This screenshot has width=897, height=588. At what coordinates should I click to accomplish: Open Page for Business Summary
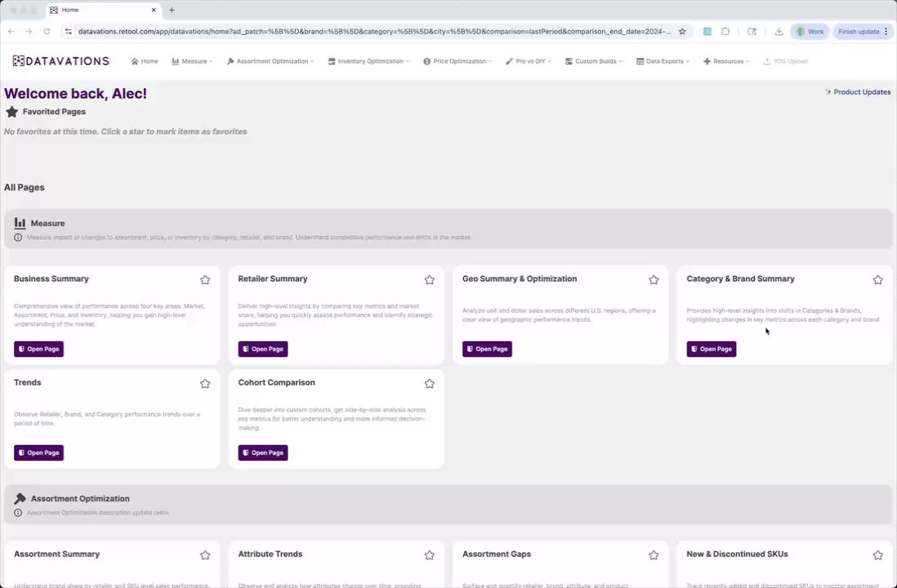point(38,349)
